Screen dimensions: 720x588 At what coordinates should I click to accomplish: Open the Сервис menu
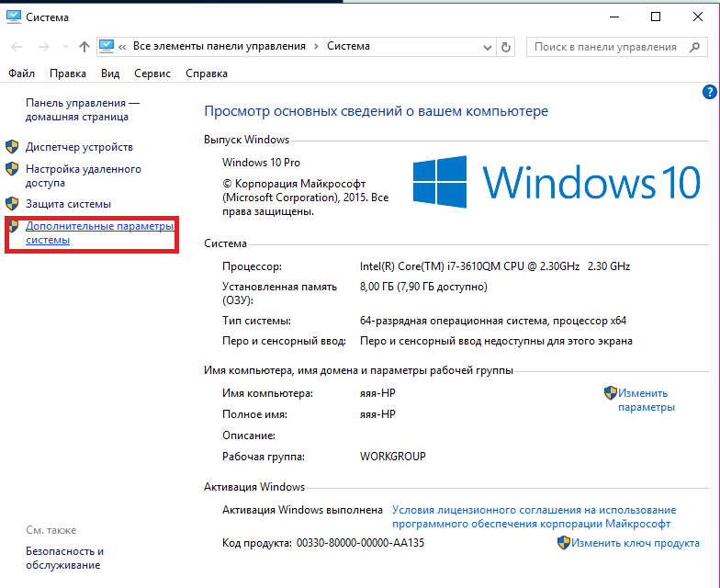[152, 73]
